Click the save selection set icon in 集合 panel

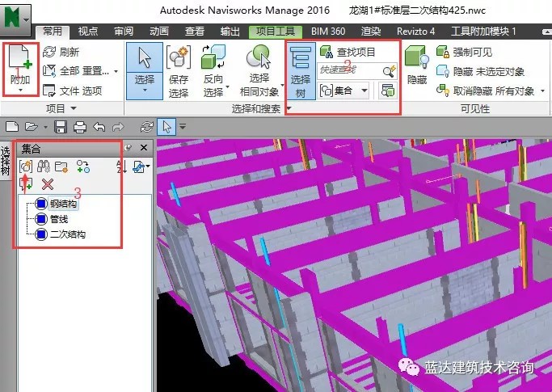tap(26, 166)
